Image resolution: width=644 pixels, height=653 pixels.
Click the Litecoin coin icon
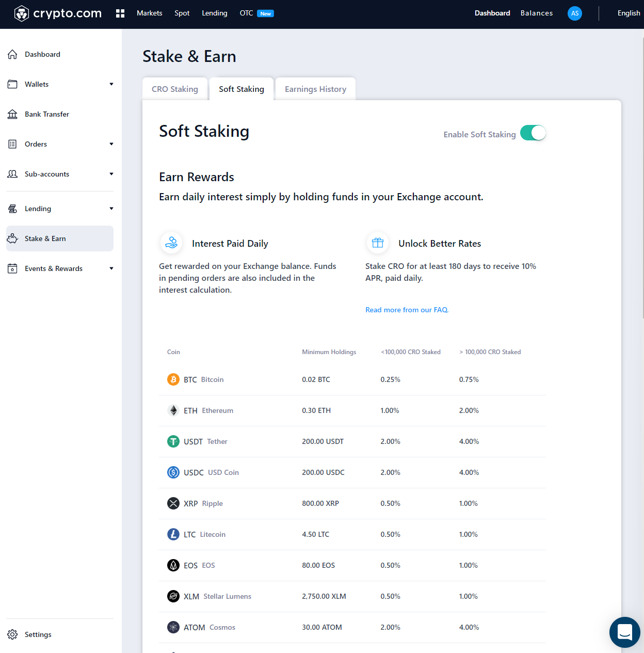[x=173, y=534]
